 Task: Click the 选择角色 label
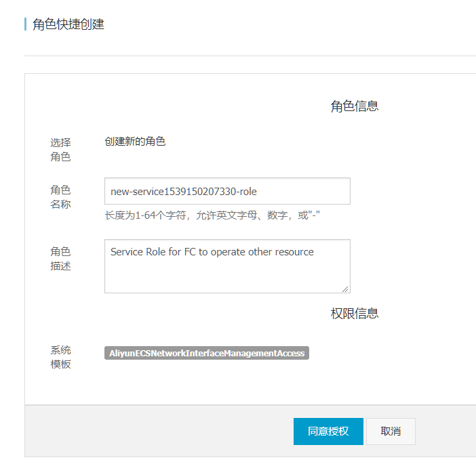tap(60, 150)
